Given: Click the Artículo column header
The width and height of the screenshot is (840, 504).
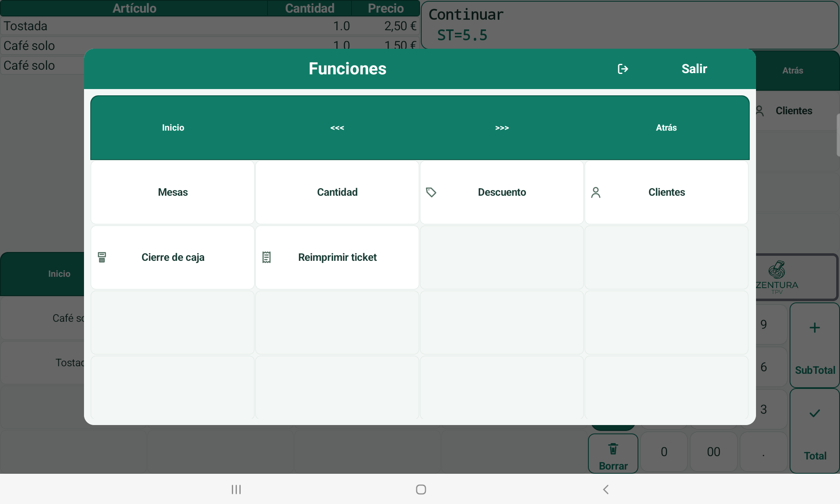Looking at the screenshot, I should coord(134,8).
